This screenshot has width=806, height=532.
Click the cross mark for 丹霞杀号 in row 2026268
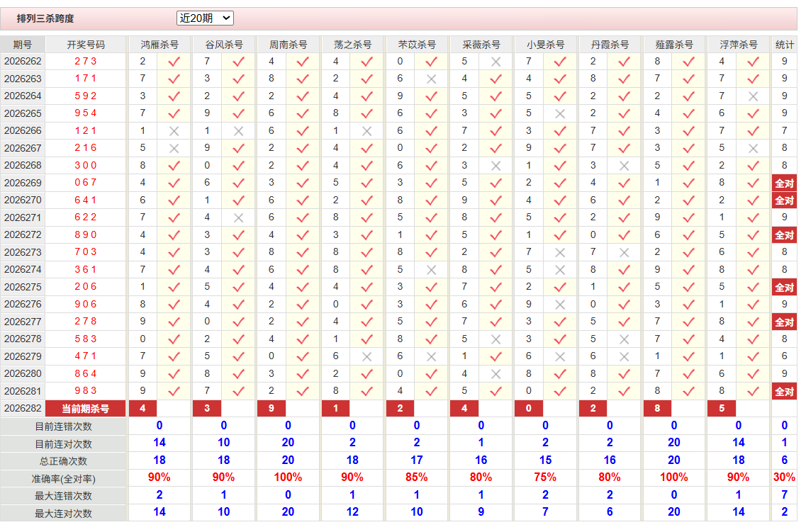click(x=624, y=166)
